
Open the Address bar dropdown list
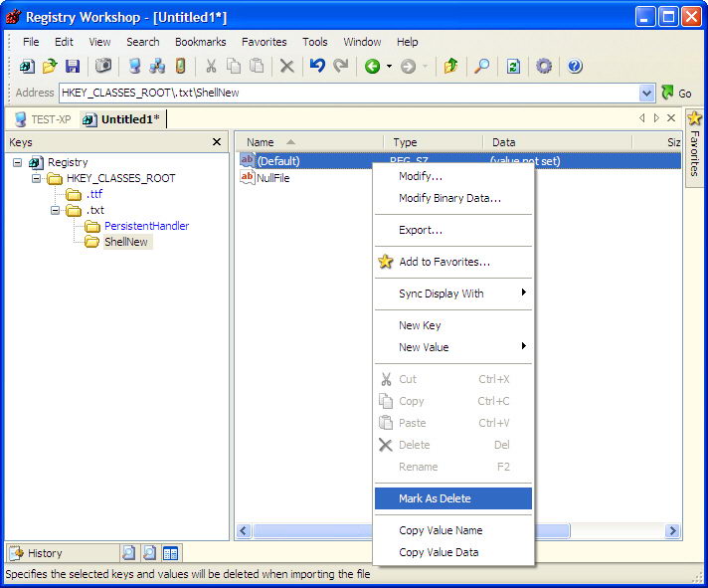(x=647, y=93)
